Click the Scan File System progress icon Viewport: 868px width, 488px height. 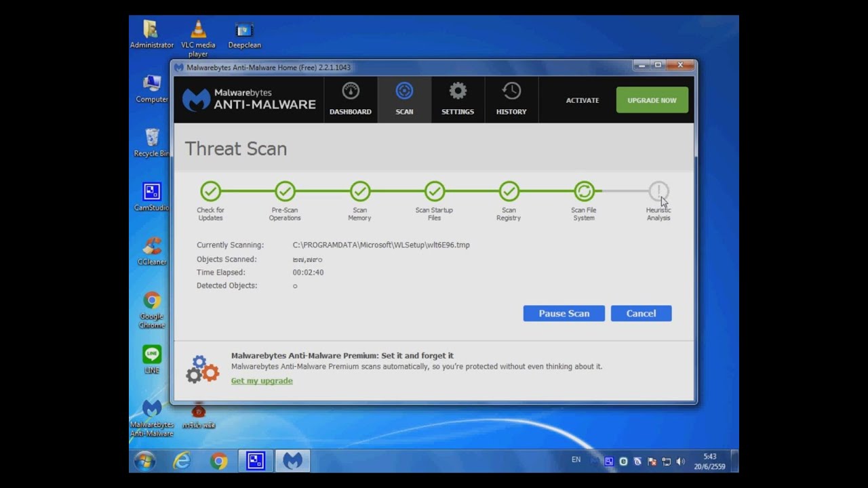(x=584, y=191)
